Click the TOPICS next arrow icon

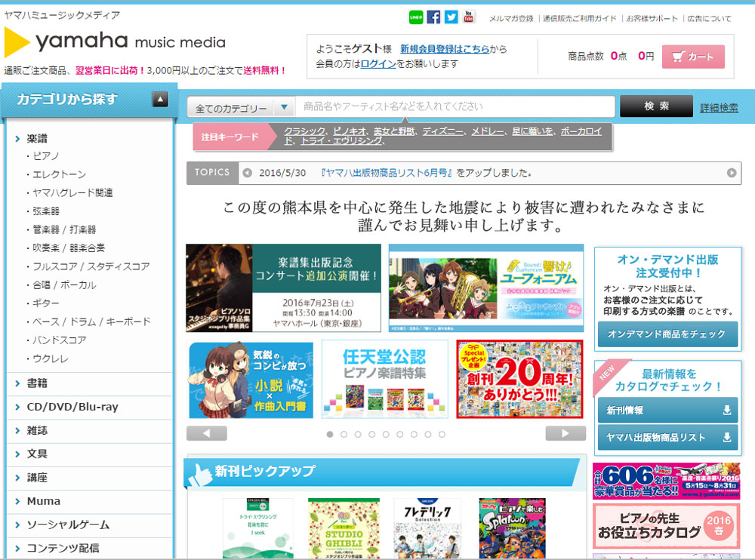pyautogui.click(x=732, y=173)
